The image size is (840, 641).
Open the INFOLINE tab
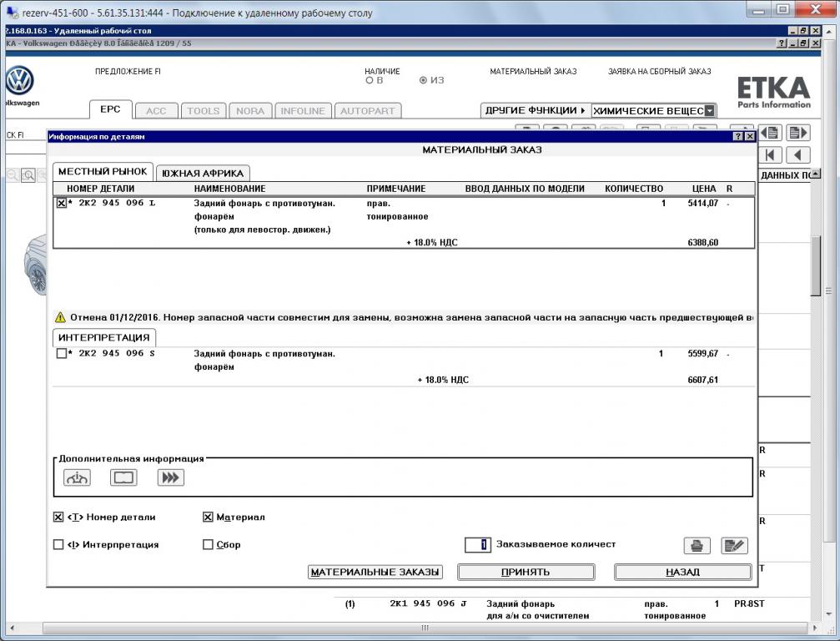point(303,111)
